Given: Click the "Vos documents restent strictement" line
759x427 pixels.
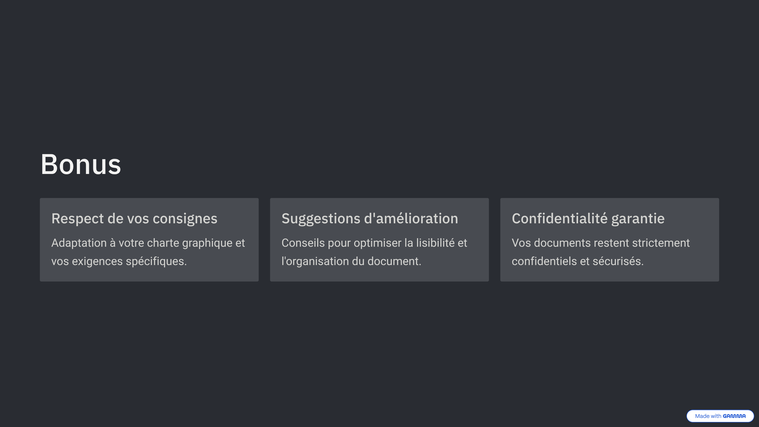Looking at the screenshot, I should [600, 243].
